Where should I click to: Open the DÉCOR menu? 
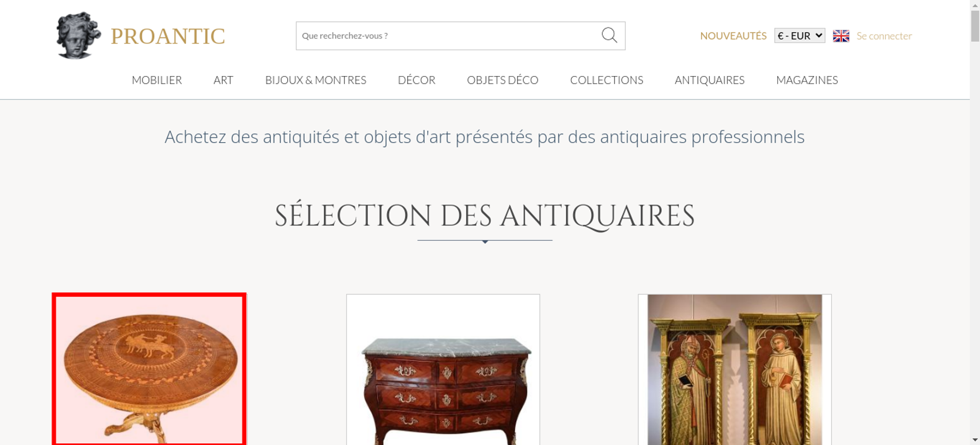416,80
